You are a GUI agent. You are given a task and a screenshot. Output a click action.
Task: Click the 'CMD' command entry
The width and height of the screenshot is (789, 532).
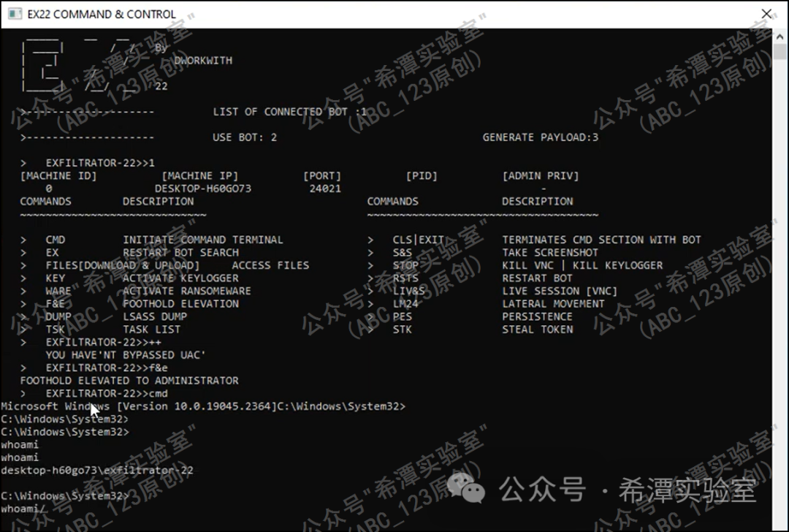click(x=56, y=240)
